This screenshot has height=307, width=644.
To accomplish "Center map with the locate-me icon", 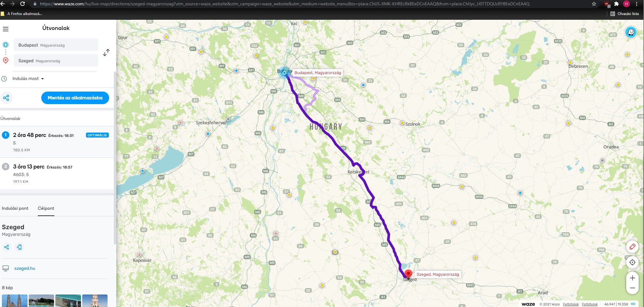I will click(x=632, y=262).
